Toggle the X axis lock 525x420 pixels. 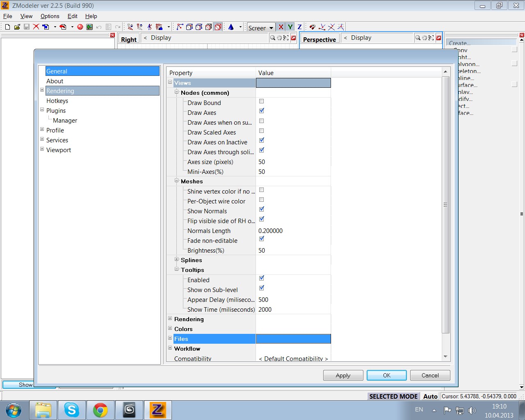[x=281, y=27]
